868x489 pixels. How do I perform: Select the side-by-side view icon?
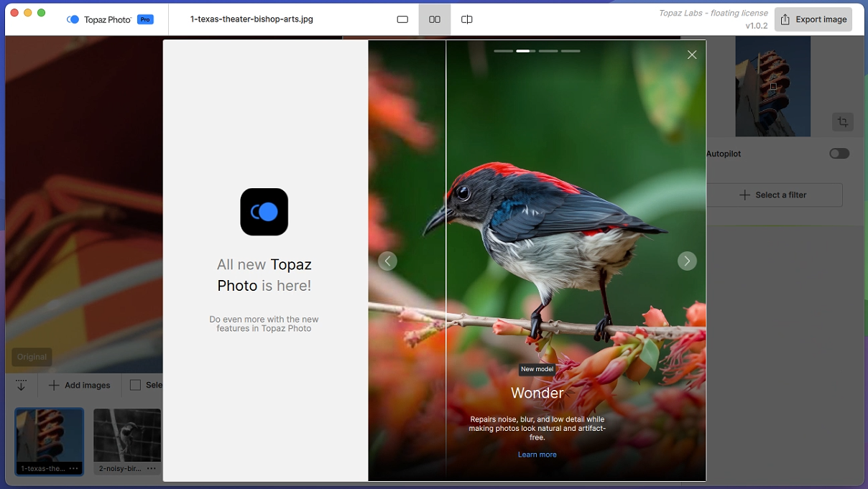[x=435, y=19]
